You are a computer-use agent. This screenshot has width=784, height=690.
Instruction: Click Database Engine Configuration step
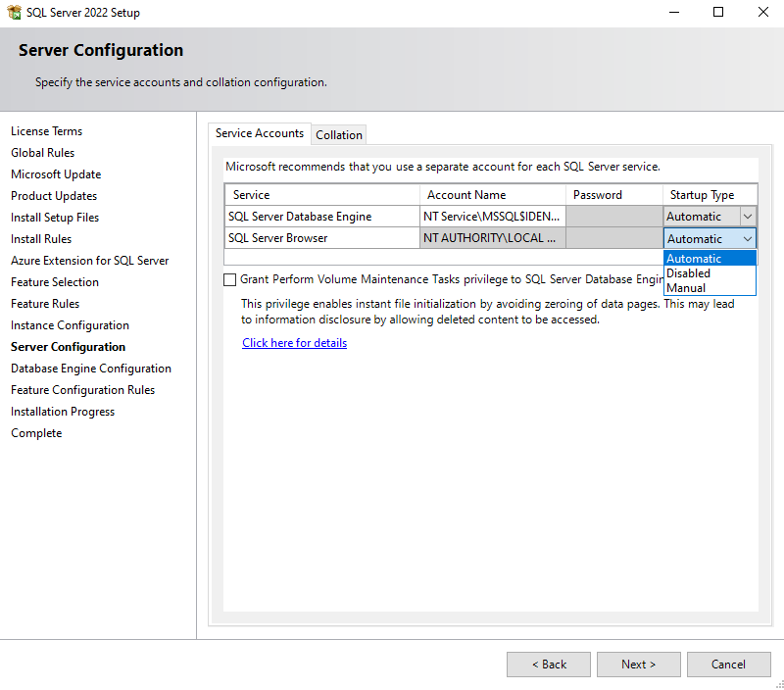pos(91,368)
